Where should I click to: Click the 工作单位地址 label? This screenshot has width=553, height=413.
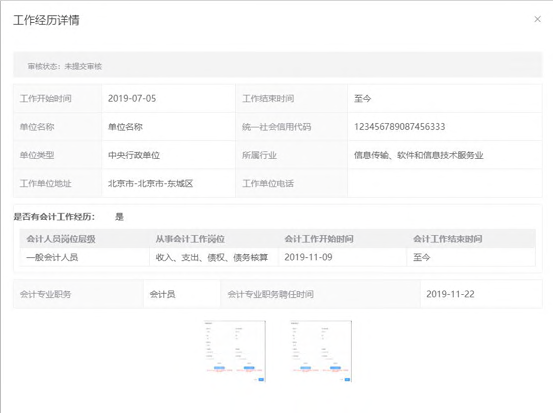point(45,183)
